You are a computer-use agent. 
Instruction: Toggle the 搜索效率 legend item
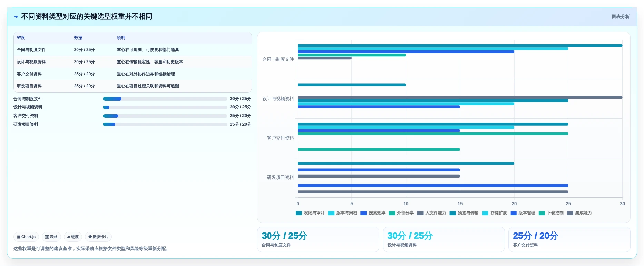point(373,213)
